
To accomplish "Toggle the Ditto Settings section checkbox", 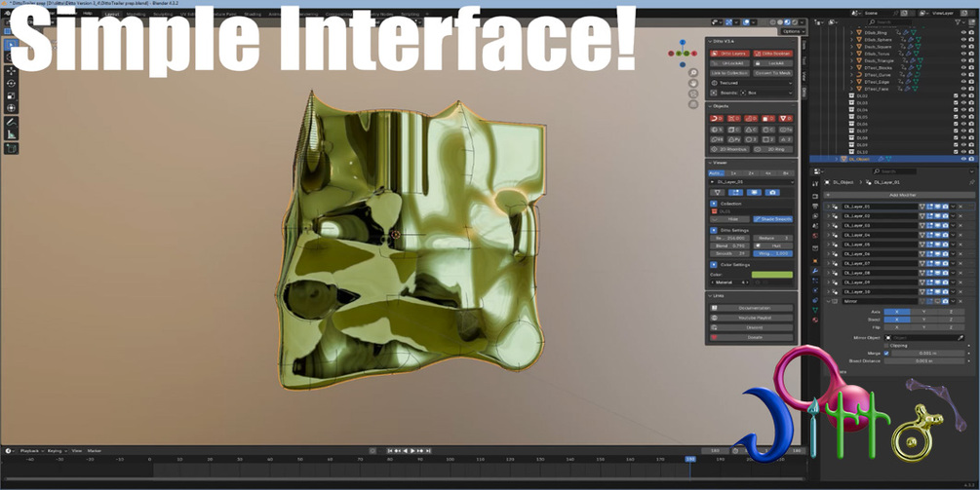I will coord(714,230).
